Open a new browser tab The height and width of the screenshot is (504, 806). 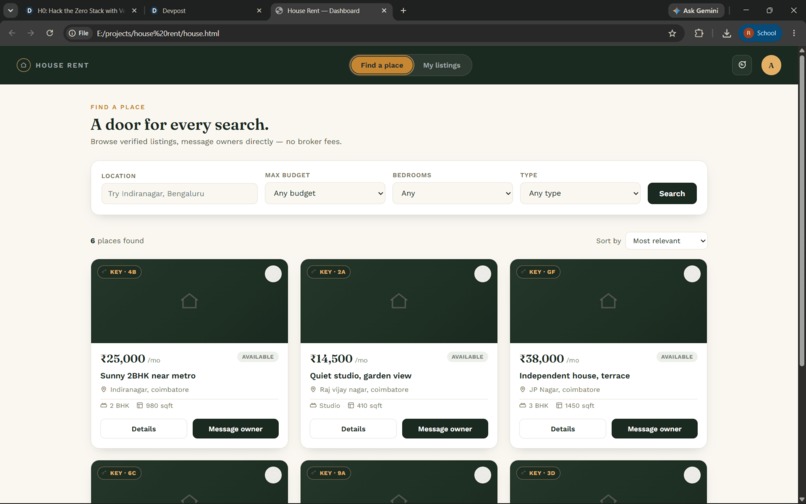coord(403,10)
